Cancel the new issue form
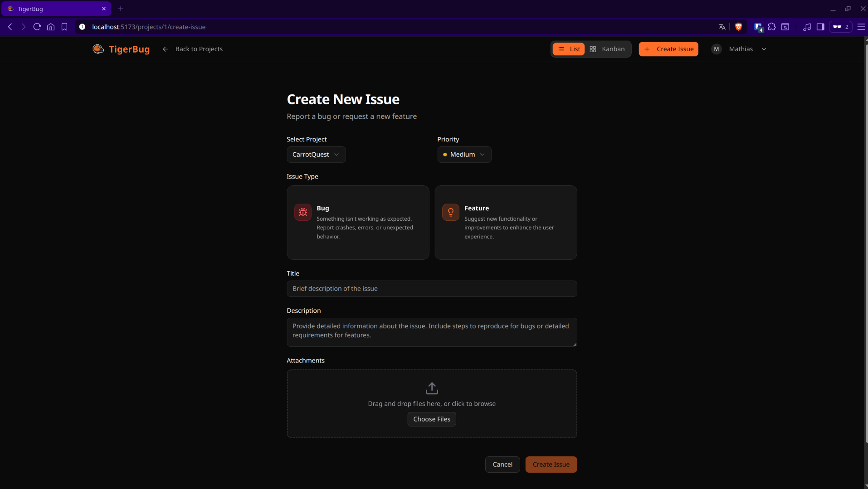 tap(502, 465)
